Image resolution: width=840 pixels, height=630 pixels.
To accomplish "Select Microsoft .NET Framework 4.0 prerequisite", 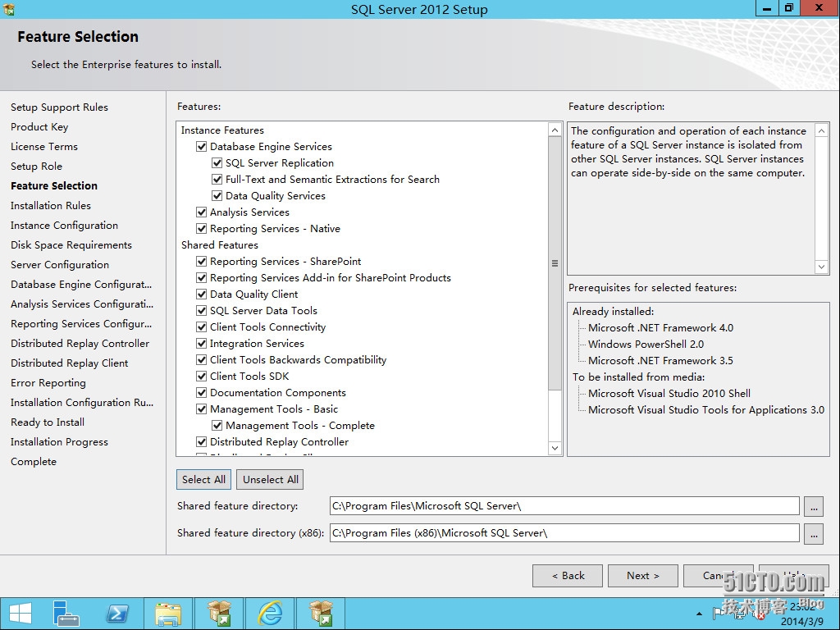I will tap(660, 328).
